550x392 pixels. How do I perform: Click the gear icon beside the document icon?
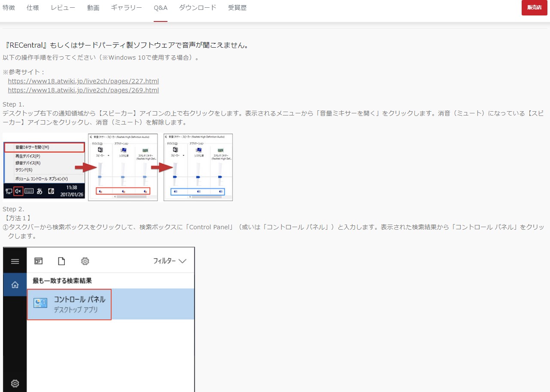(85, 261)
